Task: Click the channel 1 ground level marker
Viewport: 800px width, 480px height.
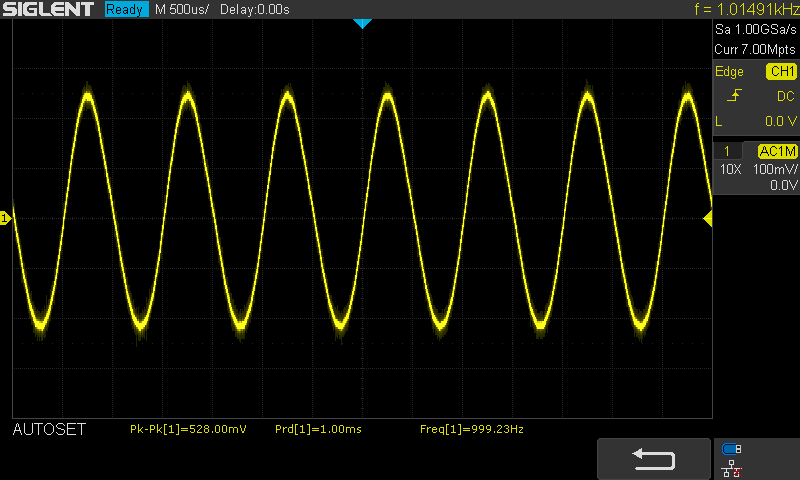Action: click(x=5, y=219)
